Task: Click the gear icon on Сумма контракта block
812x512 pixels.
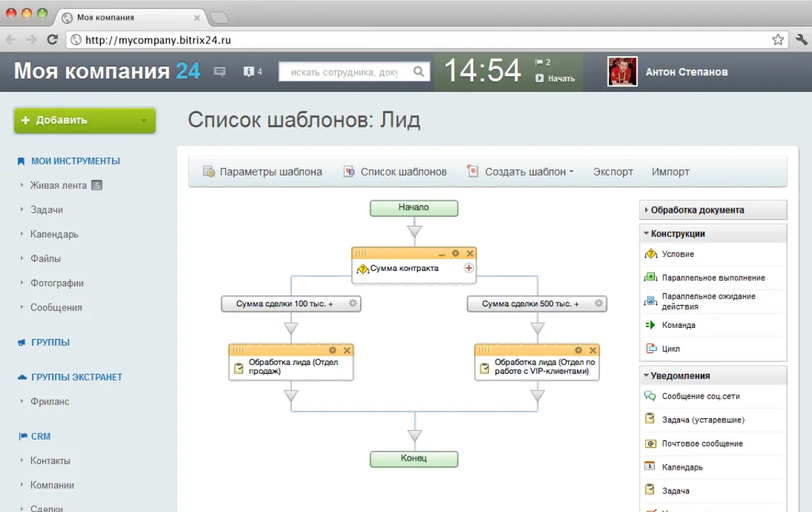Action: point(456,254)
